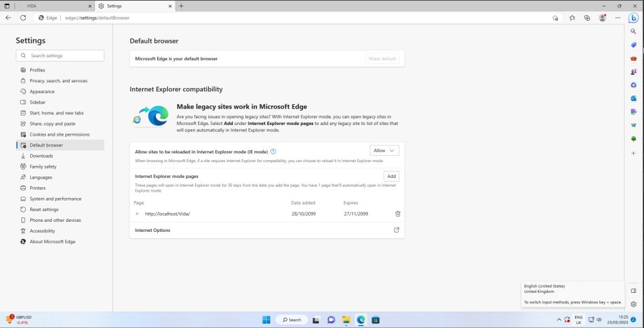Open the Favorites list icon
The image size is (644, 328).
point(572,18)
